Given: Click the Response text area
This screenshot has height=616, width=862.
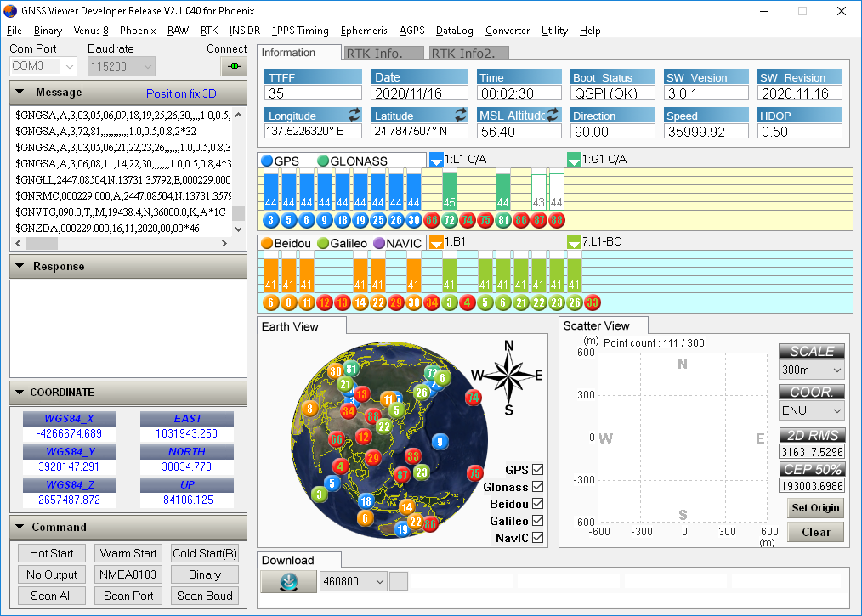Looking at the screenshot, I should click(128, 329).
